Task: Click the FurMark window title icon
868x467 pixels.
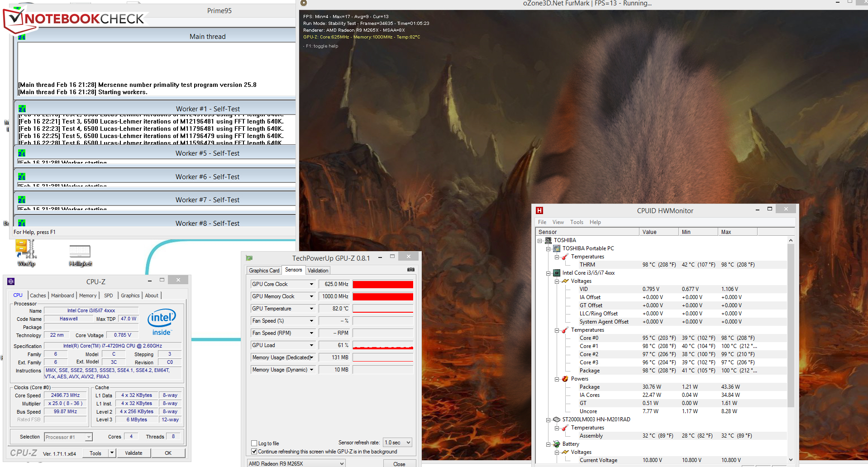Action: pos(304,3)
